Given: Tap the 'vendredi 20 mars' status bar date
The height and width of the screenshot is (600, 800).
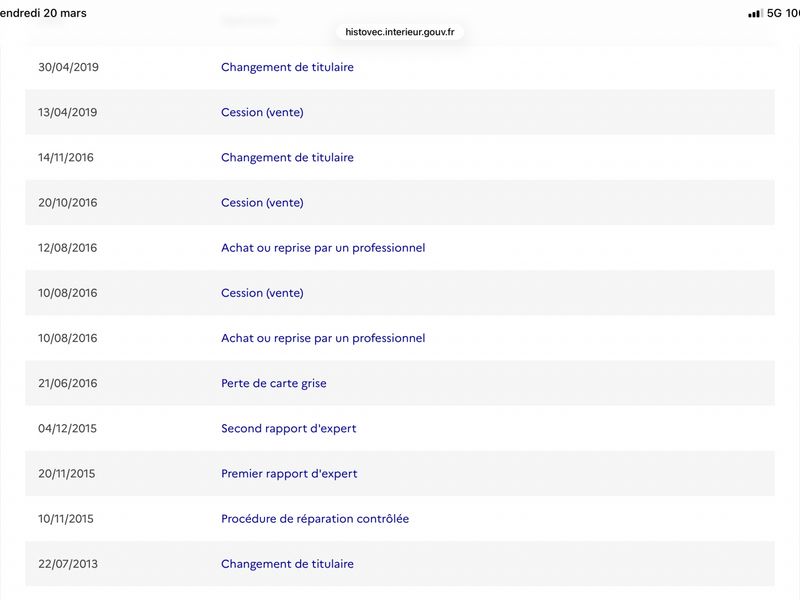Looking at the screenshot, I should point(43,13).
